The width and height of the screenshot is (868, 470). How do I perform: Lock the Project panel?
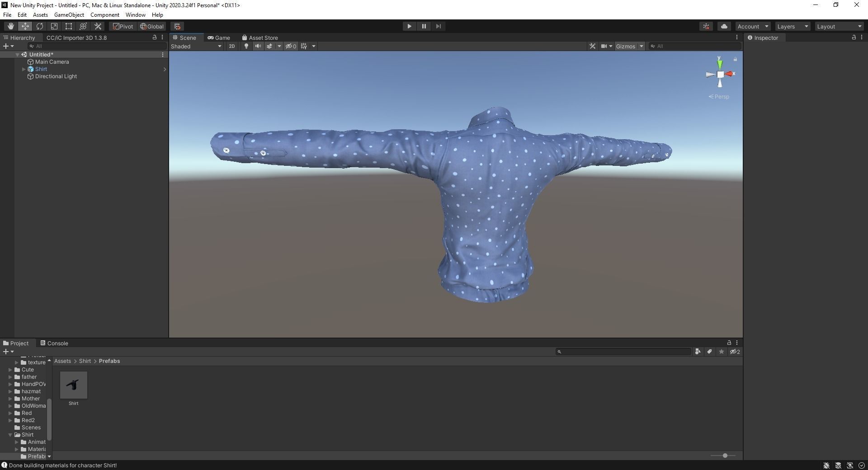pos(729,343)
